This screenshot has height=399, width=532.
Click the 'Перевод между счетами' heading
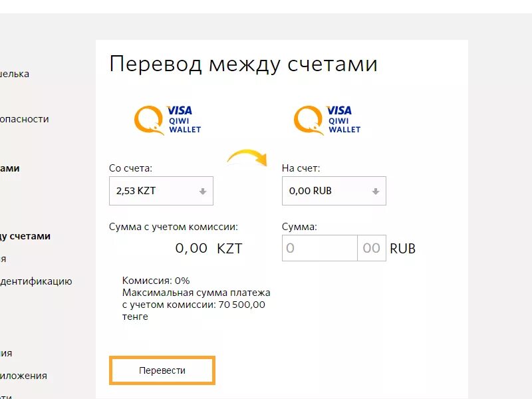click(x=243, y=65)
